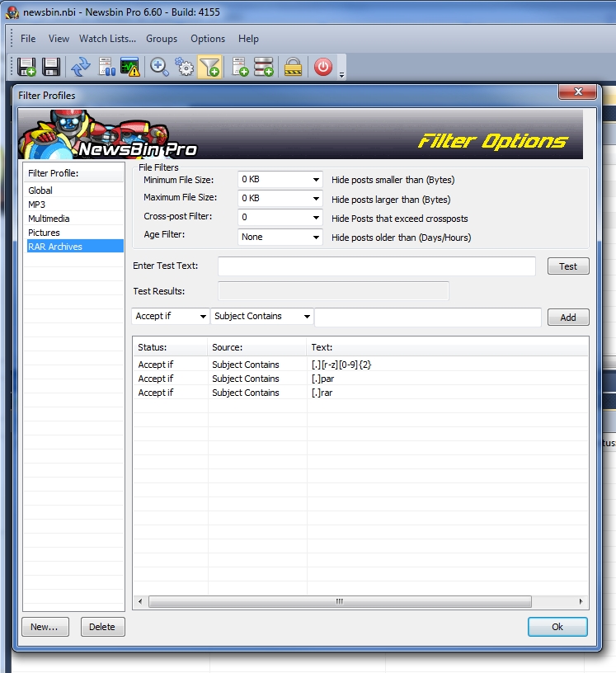Viewport: 616px width, 673px height.
Task: Click the blue refresh arrows toolbar icon
Action: pyautogui.click(x=81, y=67)
